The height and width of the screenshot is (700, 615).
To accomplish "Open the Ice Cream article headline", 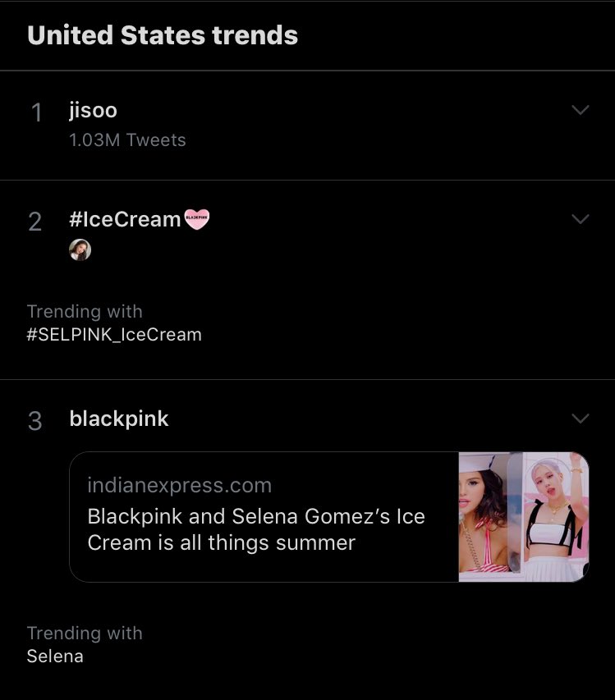I will 256,530.
